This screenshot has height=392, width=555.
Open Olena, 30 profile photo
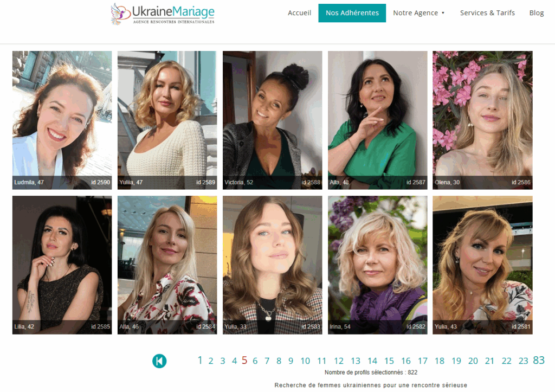point(482,120)
